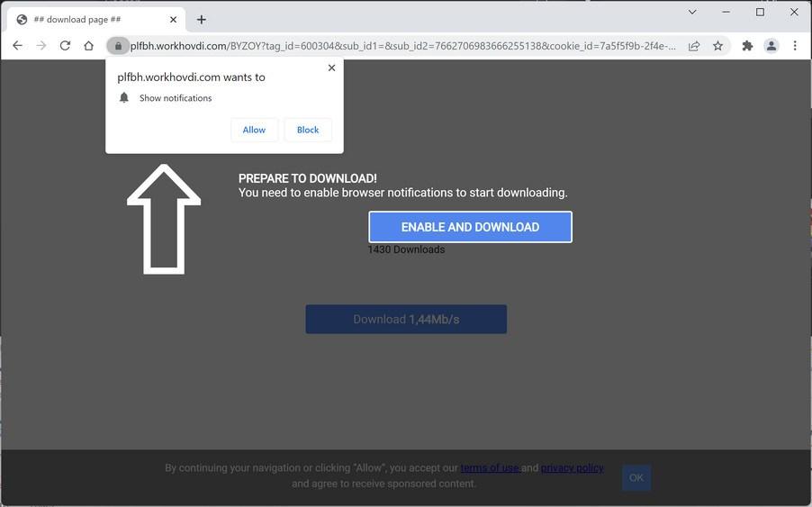Image resolution: width=812 pixels, height=507 pixels.
Task: Open a new tab with the plus button
Action: [x=202, y=20]
